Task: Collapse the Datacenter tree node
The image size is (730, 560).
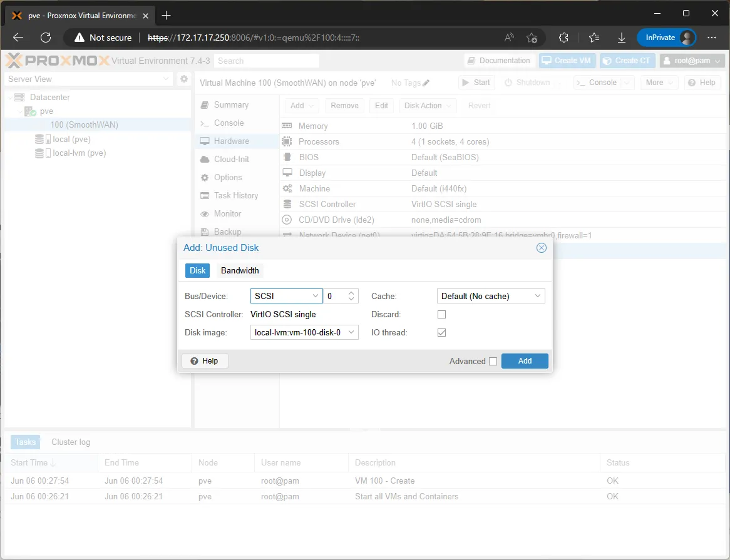Action: (10, 97)
